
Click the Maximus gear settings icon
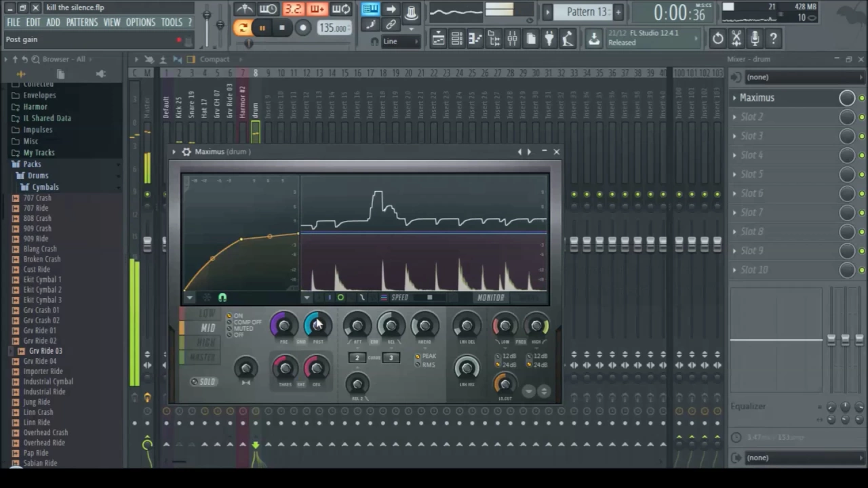point(186,152)
